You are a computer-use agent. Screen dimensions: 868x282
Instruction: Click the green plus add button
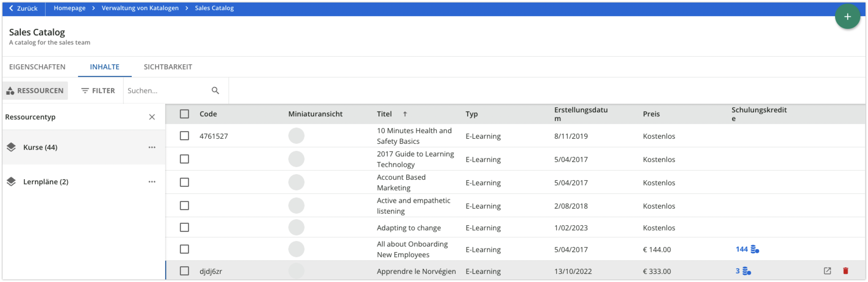coord(847,16)
